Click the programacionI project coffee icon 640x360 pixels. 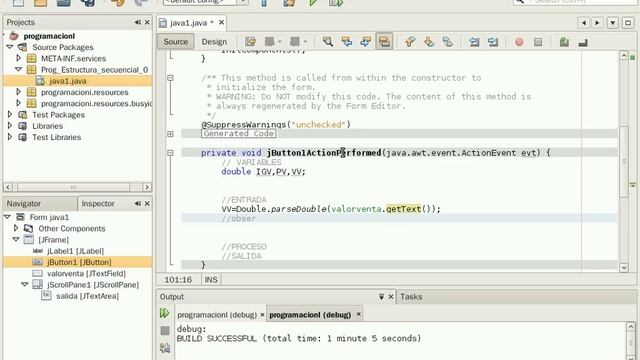14,36
